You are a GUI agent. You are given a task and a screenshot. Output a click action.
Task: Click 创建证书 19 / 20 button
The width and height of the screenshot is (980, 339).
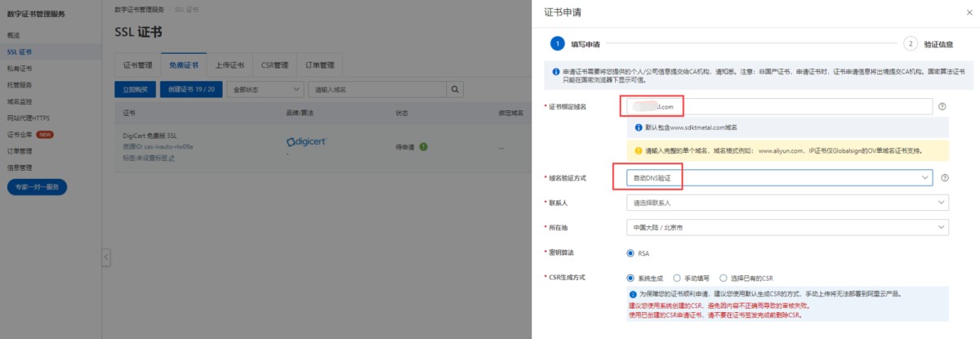coord(192,89)
